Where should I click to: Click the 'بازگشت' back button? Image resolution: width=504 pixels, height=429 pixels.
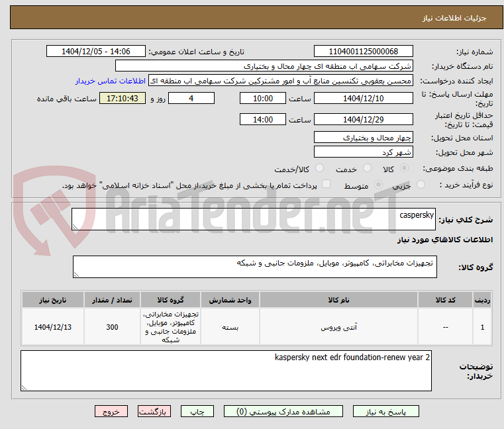(154, 411)
